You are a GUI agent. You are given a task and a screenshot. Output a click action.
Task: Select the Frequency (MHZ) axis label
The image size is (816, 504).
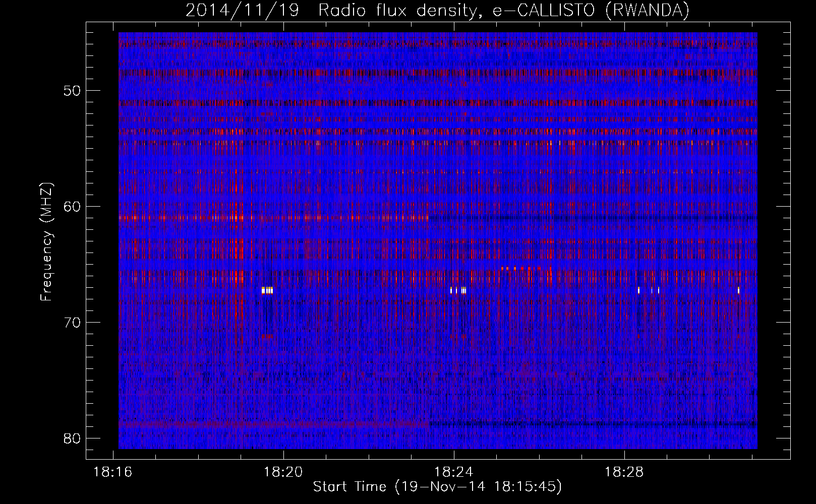pos(46,241)
